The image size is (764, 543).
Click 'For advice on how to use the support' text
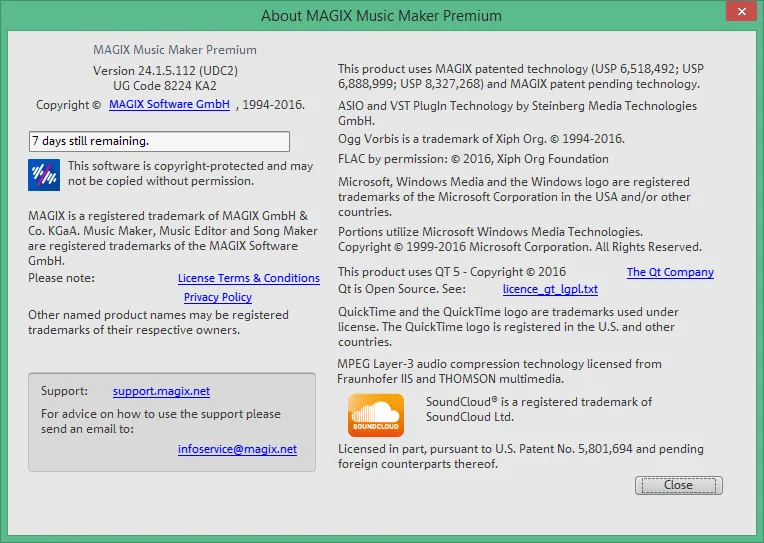coord(161,421)
